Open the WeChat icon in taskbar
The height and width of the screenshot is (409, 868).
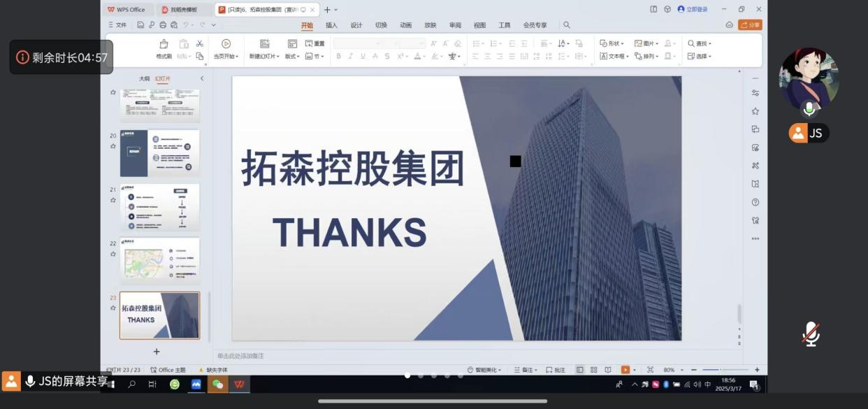(x=217, y=385)
